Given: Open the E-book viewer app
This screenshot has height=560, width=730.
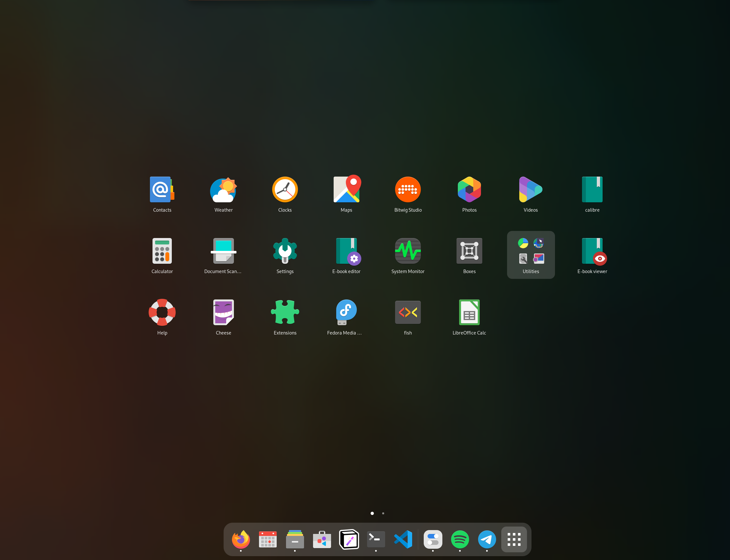Looking at the screenshot, I should [x=592, y=251].
